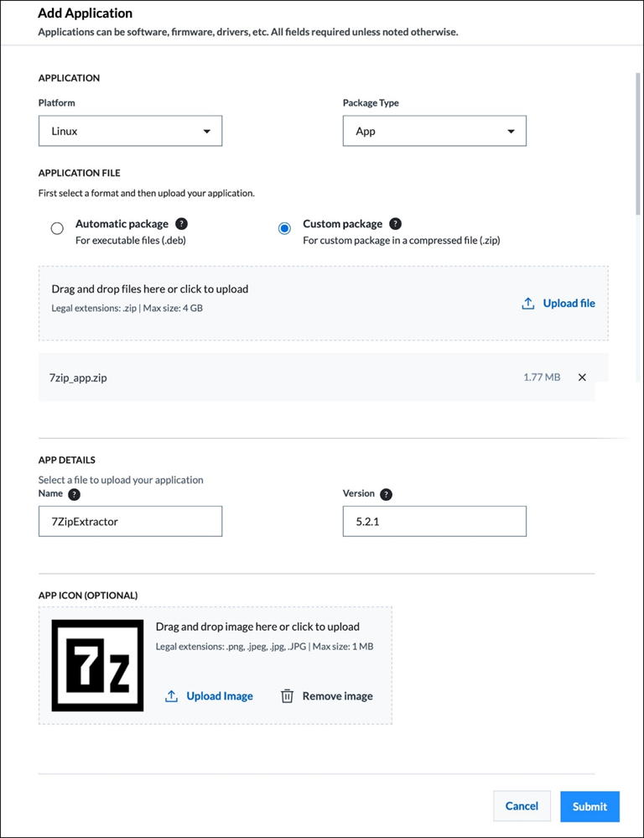Click the Submit button
This screenshot has width=644, height=838.
click(590, 806)
